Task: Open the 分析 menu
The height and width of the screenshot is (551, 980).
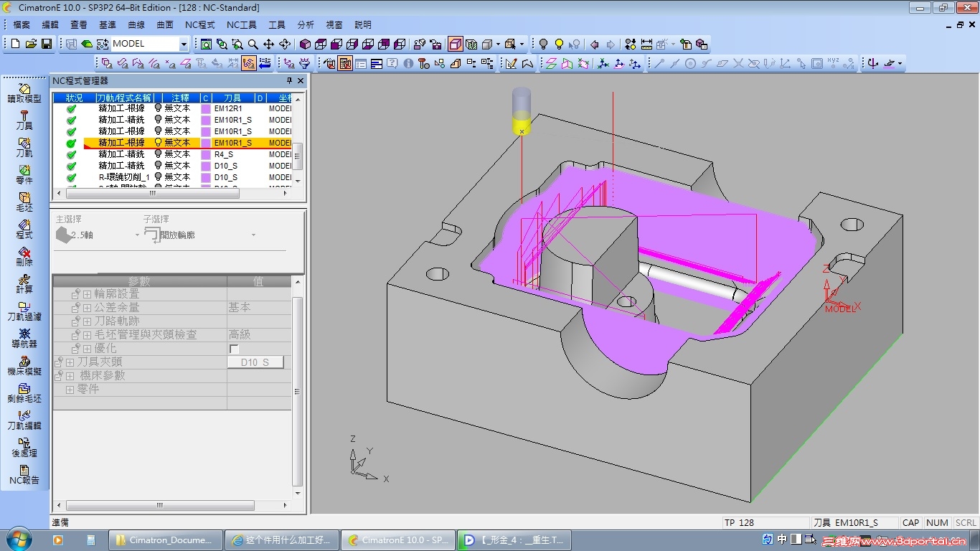Action: point(306,24)
